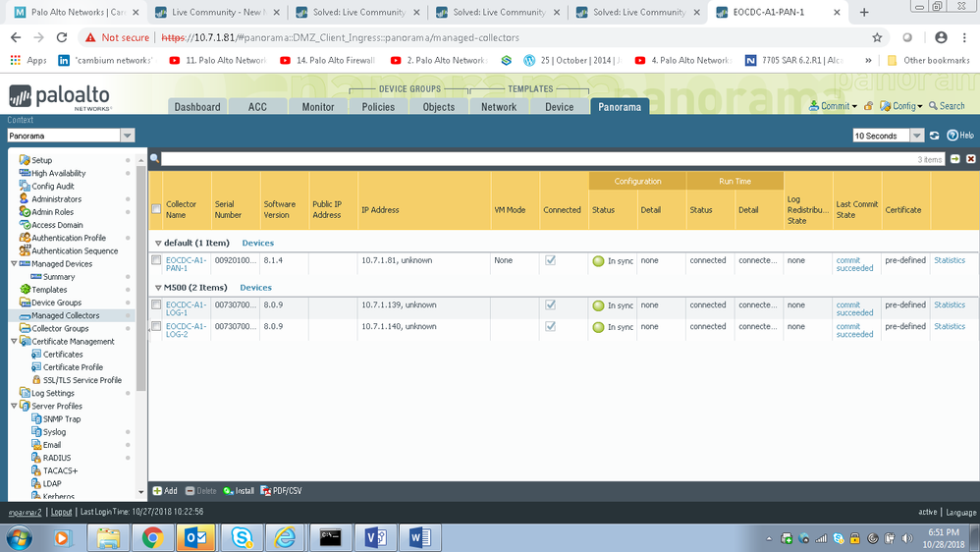Viewport: 980px width, 552px height.
Task: Select the EOCDC-A1-LOG-1 row checkbox
Action: tap(156, 305)
